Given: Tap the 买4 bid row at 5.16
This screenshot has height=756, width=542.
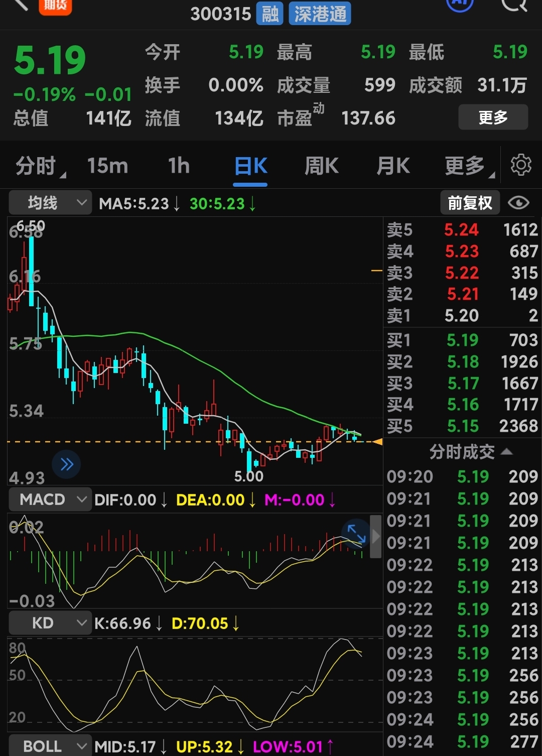Looking at the screenshot, I should point(462,404).
